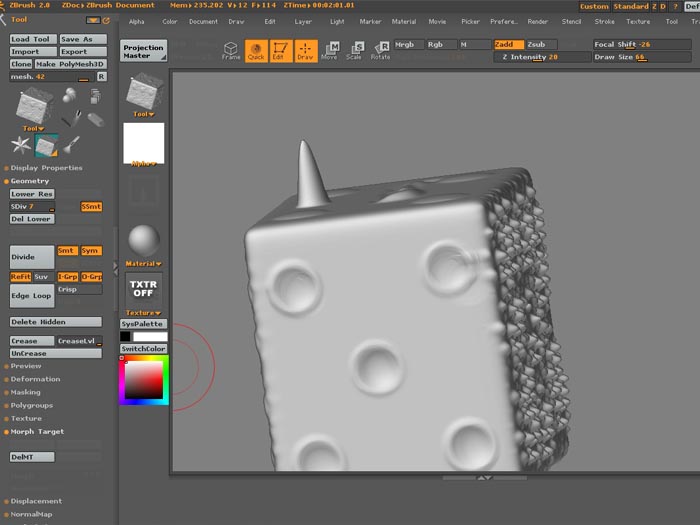The width and height of the screenshot is (700, 525).
Task: Toggle the Rgb paint mode
Action: pos(441,44)
